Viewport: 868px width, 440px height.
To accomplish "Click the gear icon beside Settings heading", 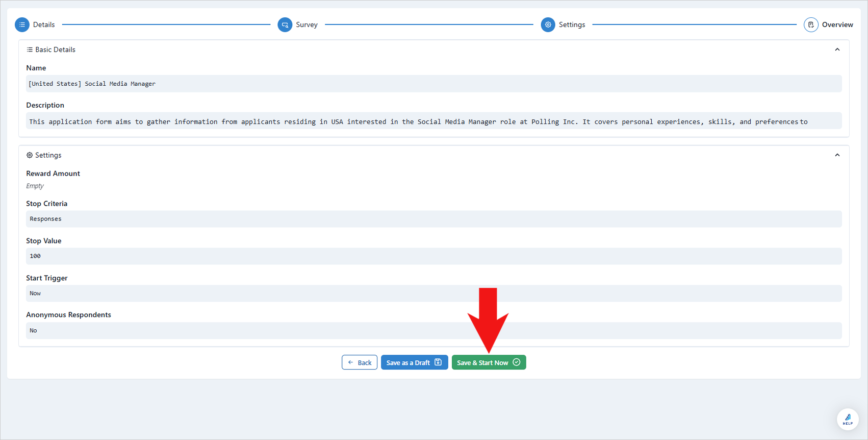I will [x=30, y=155].
